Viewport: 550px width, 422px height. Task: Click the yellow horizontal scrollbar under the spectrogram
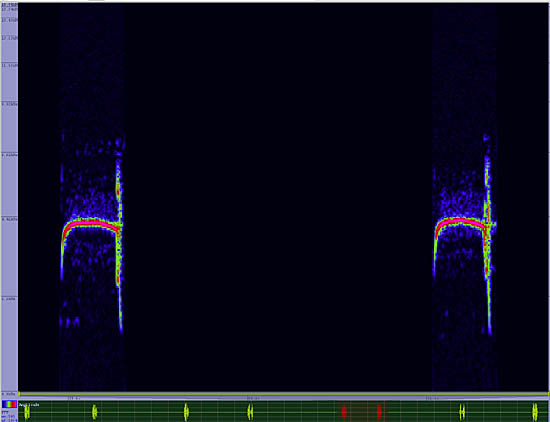point(283,394)
